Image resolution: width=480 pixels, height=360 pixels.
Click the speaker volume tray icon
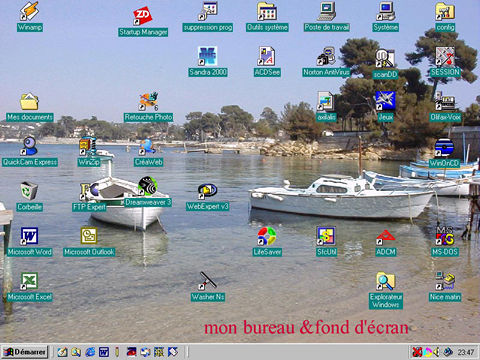[436, 352]
